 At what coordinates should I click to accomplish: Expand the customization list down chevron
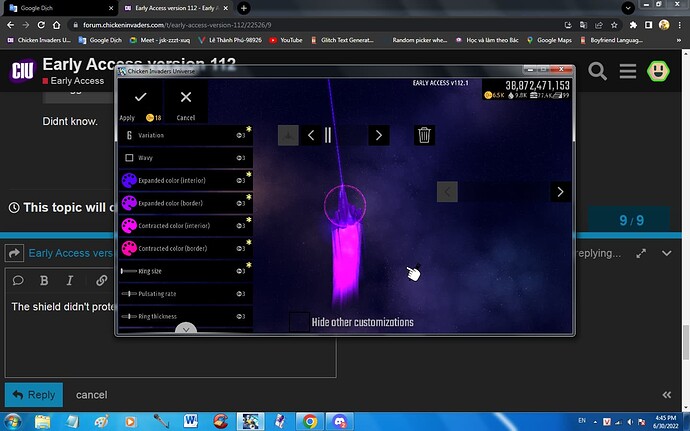tap(185, 329)
